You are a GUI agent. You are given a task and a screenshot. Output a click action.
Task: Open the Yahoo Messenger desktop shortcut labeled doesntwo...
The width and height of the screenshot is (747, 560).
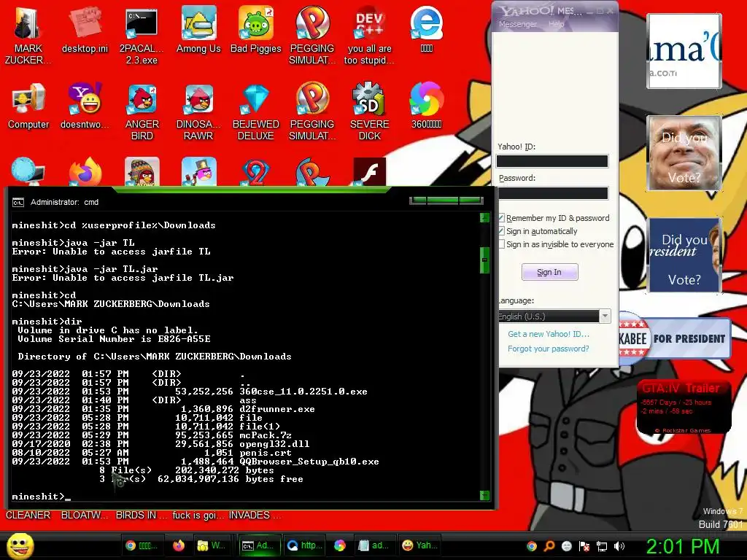85,106
